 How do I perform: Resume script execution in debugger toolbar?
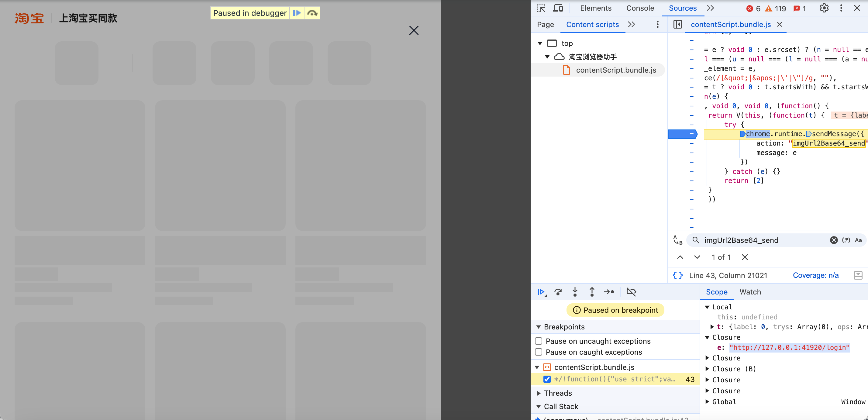point(542,292)
